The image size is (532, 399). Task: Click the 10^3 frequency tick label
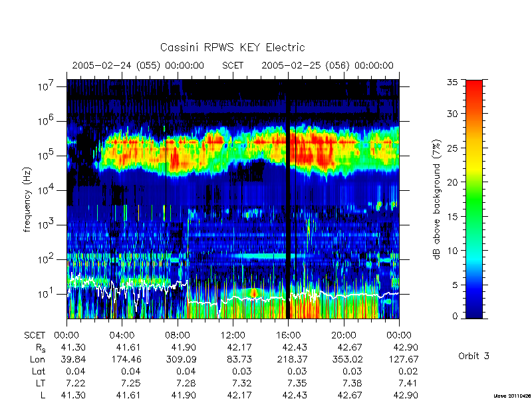[45, 225]
